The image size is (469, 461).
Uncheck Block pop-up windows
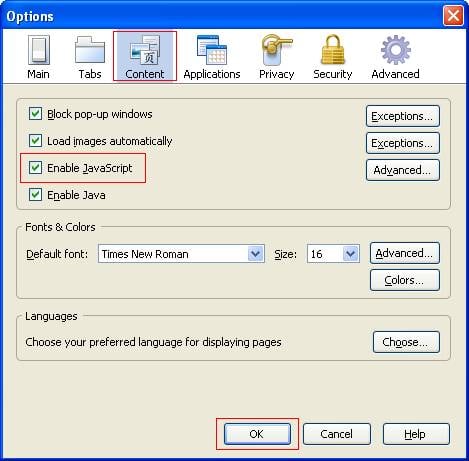pos(35,114)
